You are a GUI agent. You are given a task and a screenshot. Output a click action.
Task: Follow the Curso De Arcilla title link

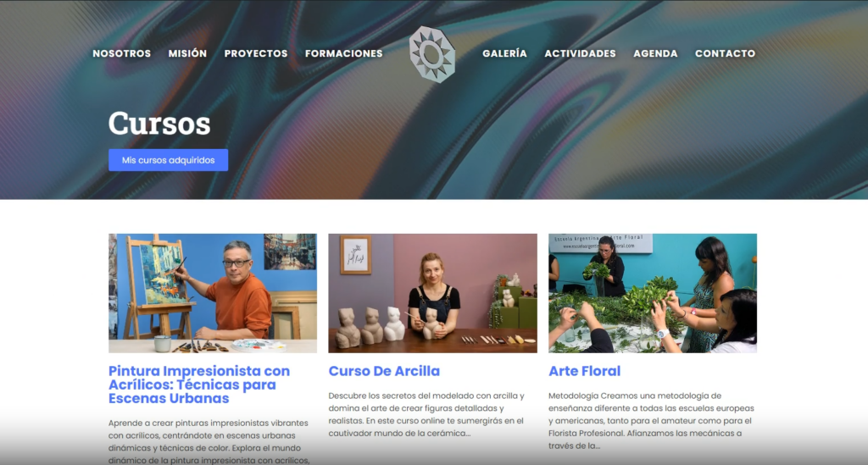pos(384,371)
